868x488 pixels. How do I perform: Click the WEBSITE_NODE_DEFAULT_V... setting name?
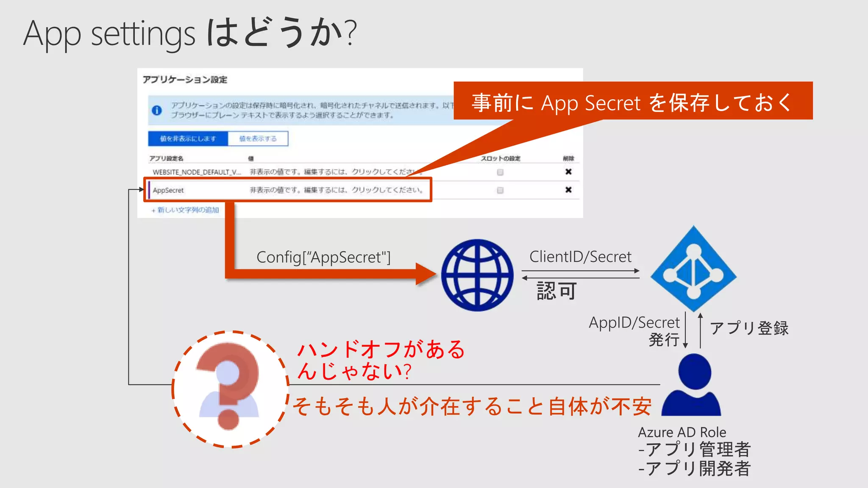[x=197, y=172]
